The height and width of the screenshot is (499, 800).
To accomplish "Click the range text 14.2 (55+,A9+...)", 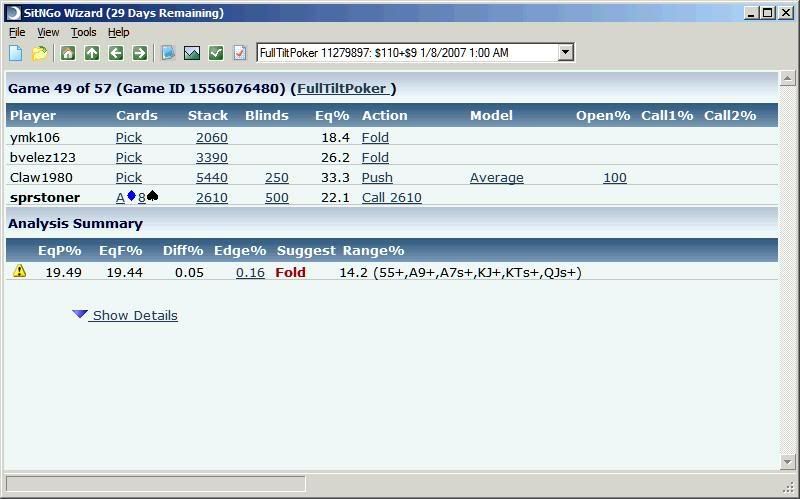I will coord(460,272).
